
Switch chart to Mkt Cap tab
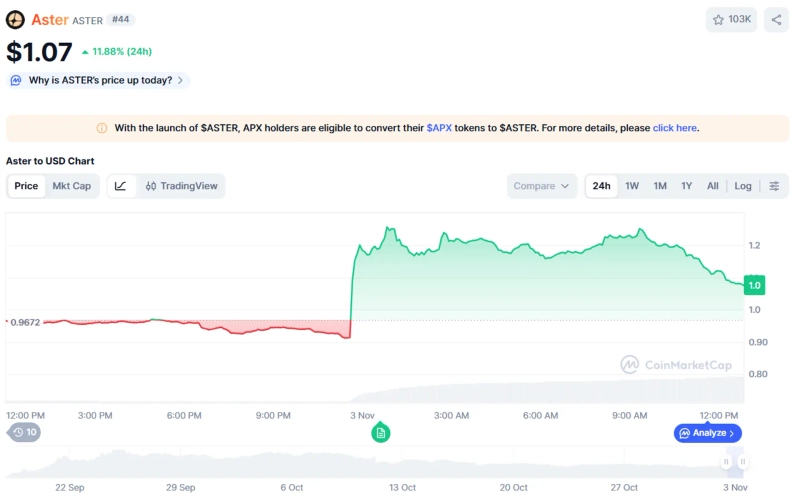[x=71, y=186]
